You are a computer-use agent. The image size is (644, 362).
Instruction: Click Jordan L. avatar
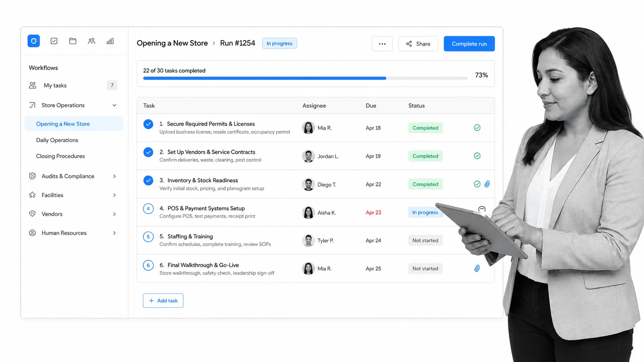point(308,156)
